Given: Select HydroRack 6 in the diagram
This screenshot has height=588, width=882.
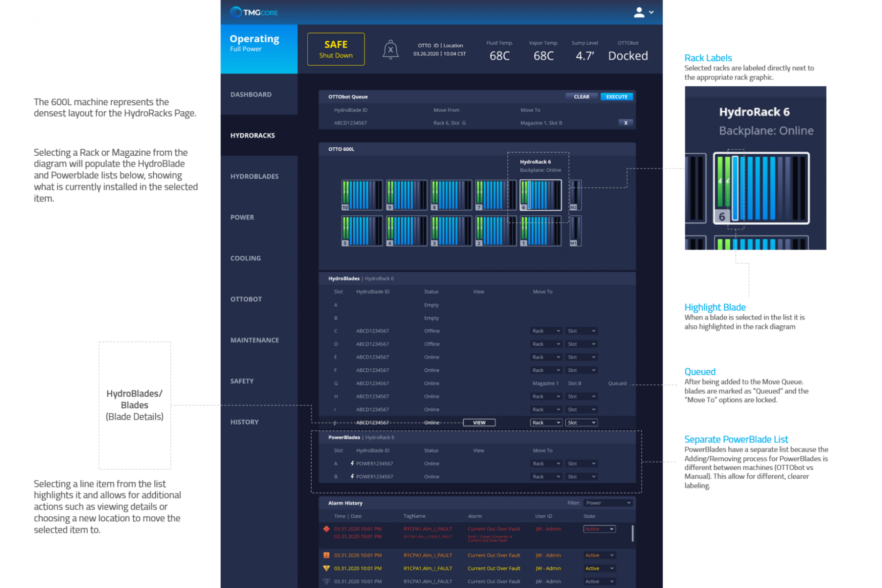Looking at the screenshot, I should [x=540, y=195].
